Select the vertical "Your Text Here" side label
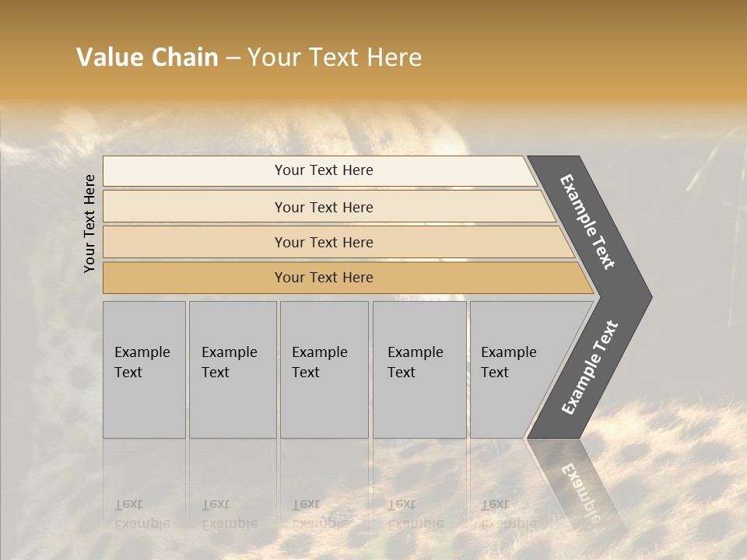747x560 pixels. click(89, 223)
